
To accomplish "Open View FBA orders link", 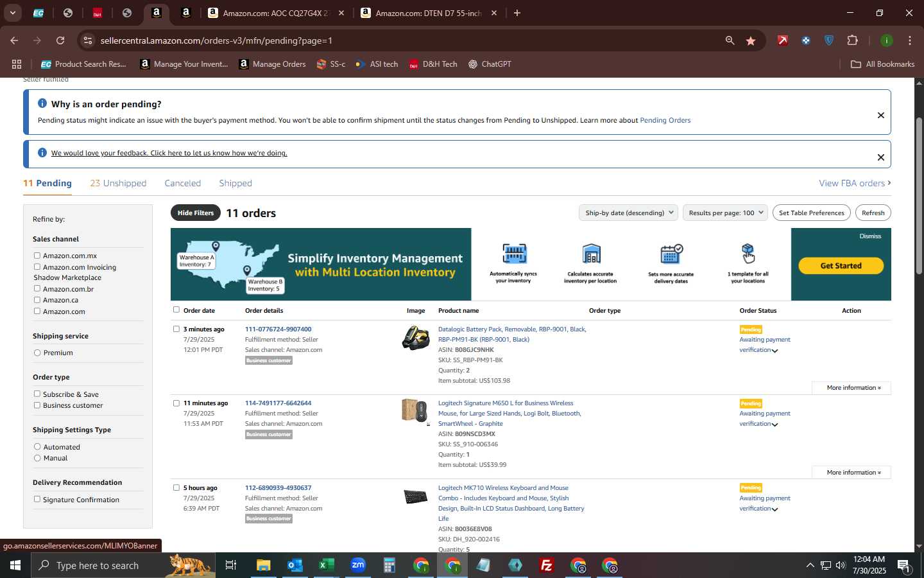I will [x=855, y=183].
